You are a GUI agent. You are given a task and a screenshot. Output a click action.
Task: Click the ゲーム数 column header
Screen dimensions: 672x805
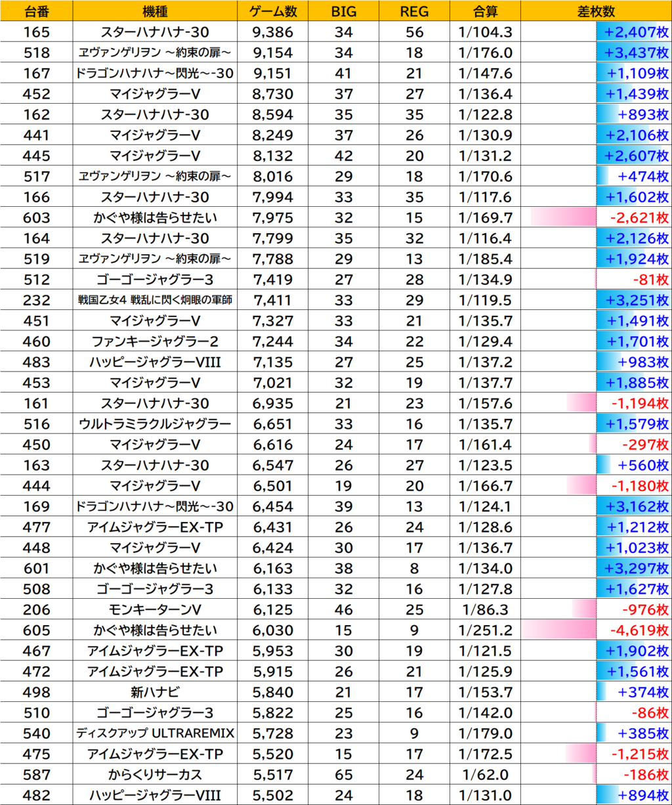coord(273,11)
